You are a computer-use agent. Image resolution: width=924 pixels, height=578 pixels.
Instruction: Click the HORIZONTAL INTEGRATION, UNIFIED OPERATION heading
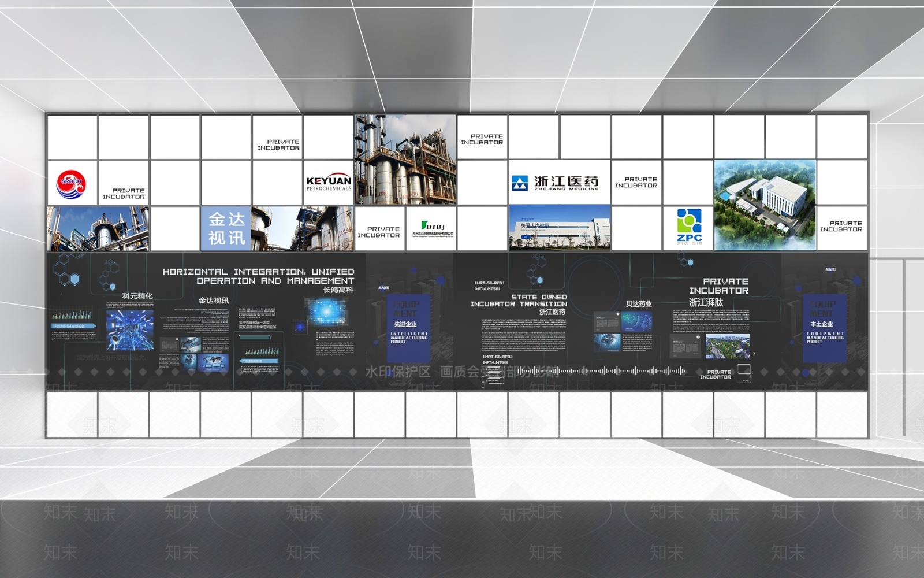tap(258, 276)
